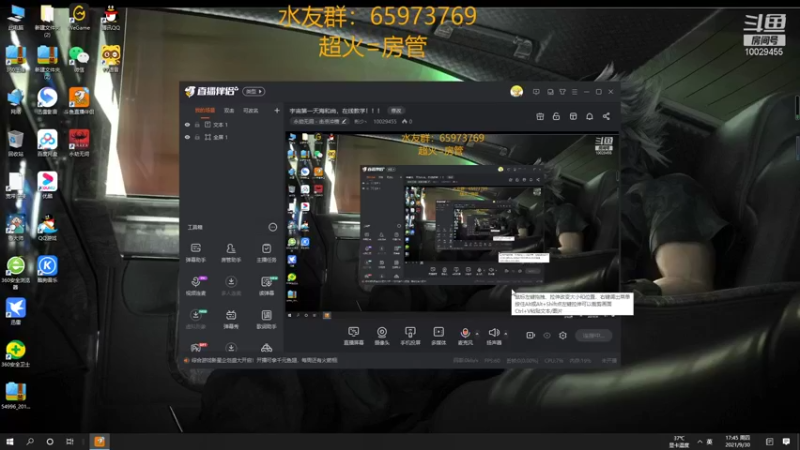The image size is (800, 450).
Task: Click the start streaming button
Action: click(x=593, y=335)
